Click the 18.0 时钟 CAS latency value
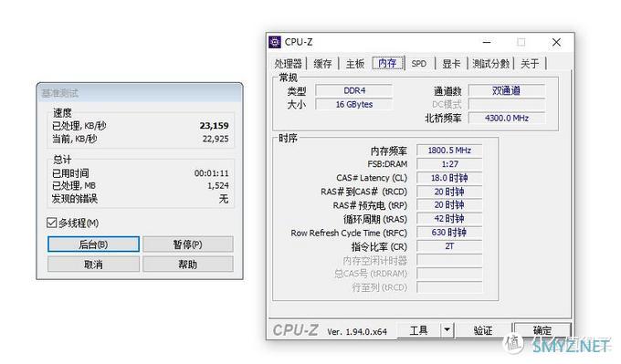Screen dimensions: 621x364 pos(449,178)
